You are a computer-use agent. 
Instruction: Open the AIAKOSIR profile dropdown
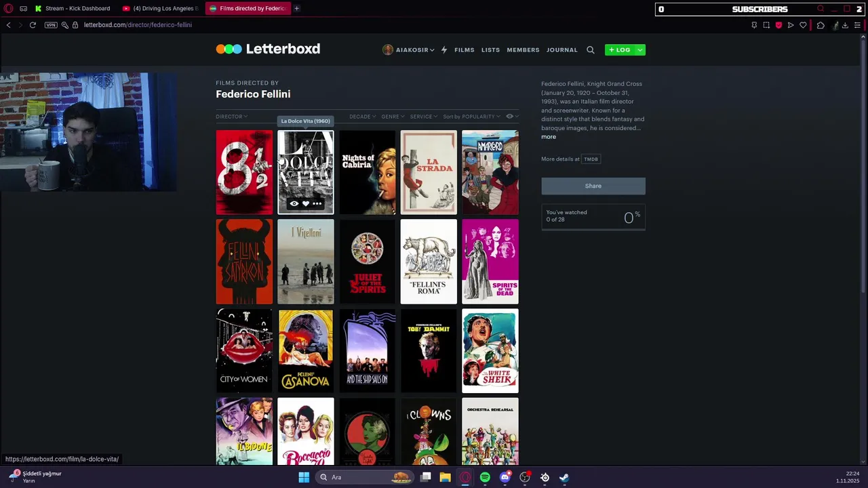[408, 49]
